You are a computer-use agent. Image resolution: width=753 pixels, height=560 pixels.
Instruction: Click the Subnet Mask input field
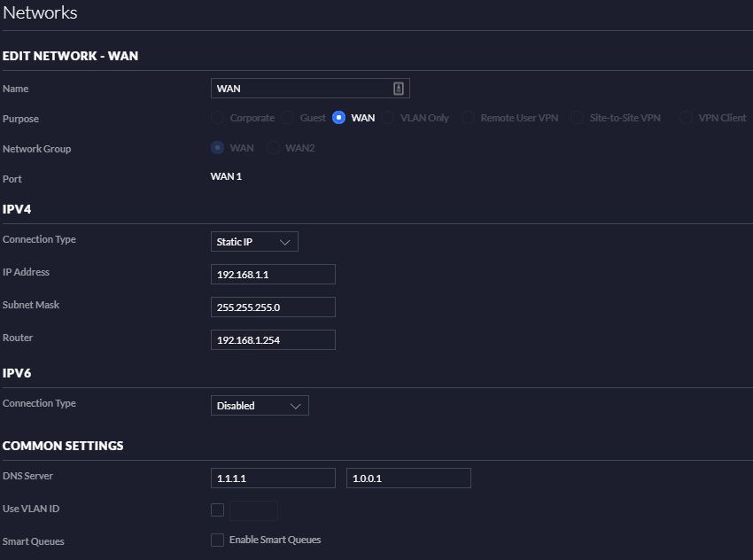point(273,307)
